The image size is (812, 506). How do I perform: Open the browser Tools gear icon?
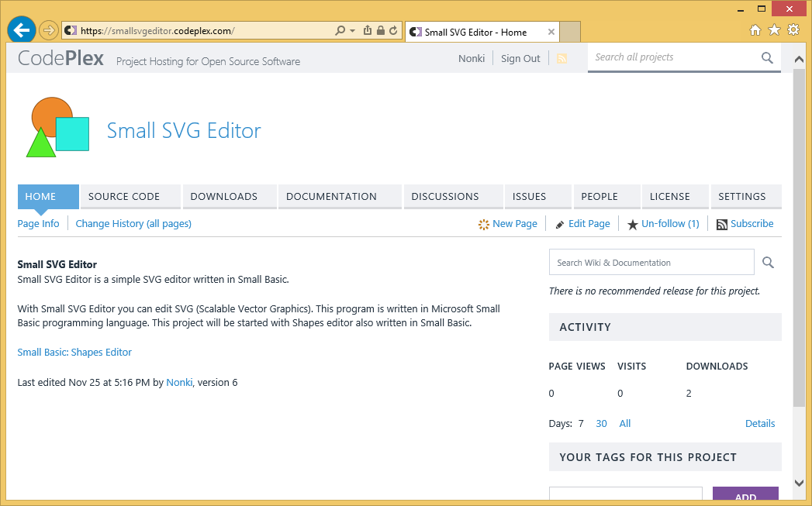pyautogui.click(x=793, y=30)
